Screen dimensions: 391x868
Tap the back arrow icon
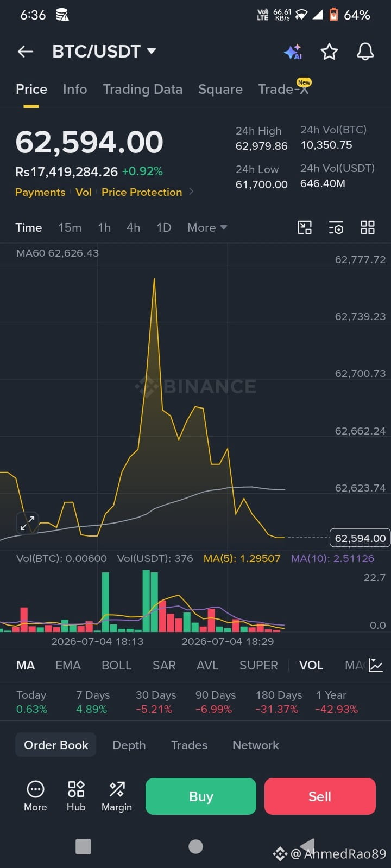[x=26, y=52]
